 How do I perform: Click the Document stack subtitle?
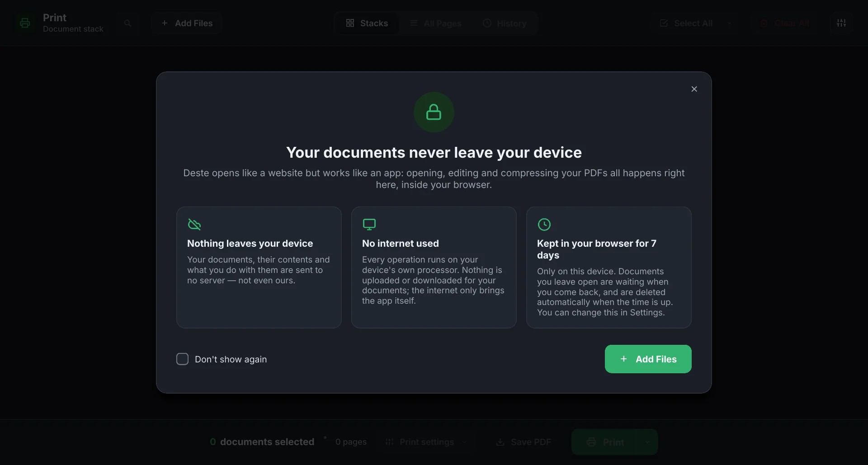73,29
